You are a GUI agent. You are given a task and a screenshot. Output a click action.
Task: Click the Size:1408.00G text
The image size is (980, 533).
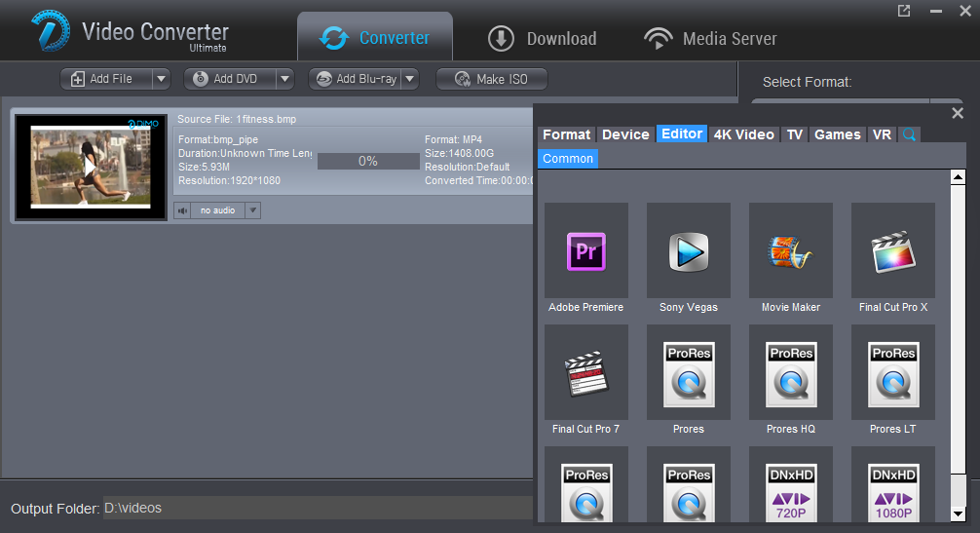tap(460, 153)
